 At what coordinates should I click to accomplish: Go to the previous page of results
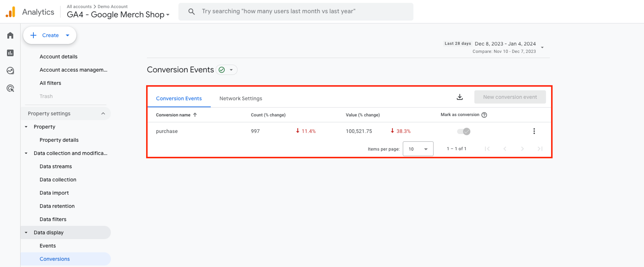(x=505, y=149)
